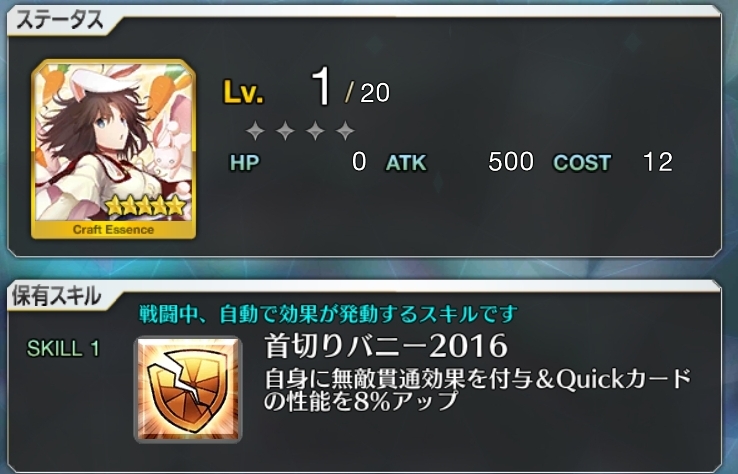Select the first grey limit-break star
Screen dimensions: 738x474
[x=255, y=130]
